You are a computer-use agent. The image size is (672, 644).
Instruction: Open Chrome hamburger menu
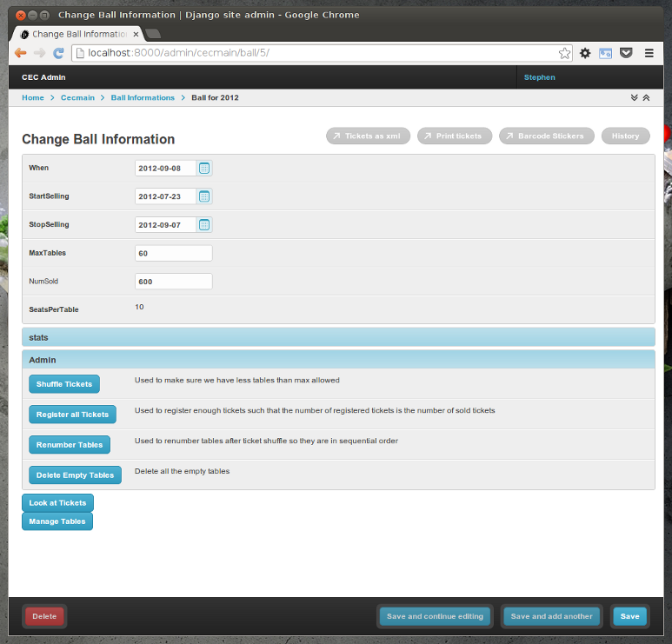pyautogui.click(x=649, y=53)
